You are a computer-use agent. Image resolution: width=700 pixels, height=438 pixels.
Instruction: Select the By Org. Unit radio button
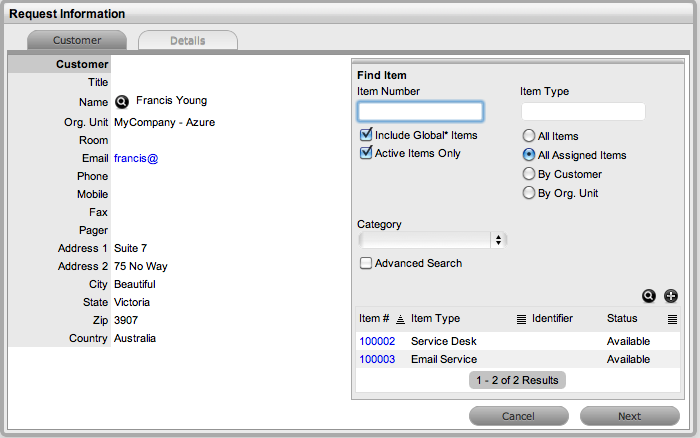pyautogui.click(x=528, y=193)
